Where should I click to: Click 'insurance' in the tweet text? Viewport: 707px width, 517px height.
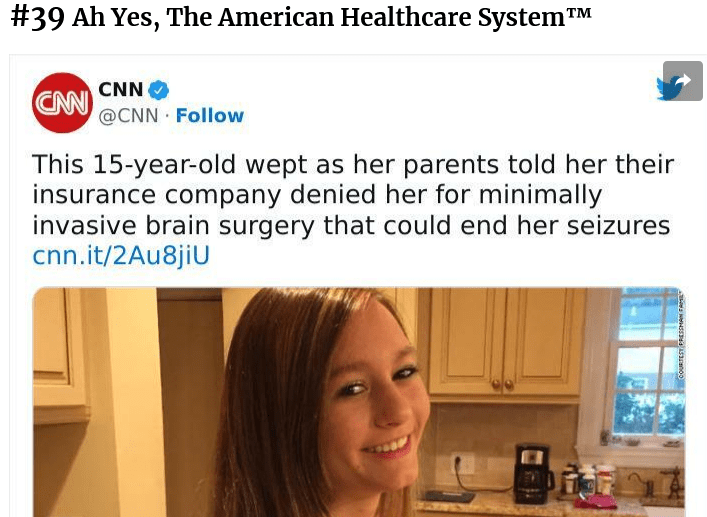pyautogui.click(x=94, y=195)
